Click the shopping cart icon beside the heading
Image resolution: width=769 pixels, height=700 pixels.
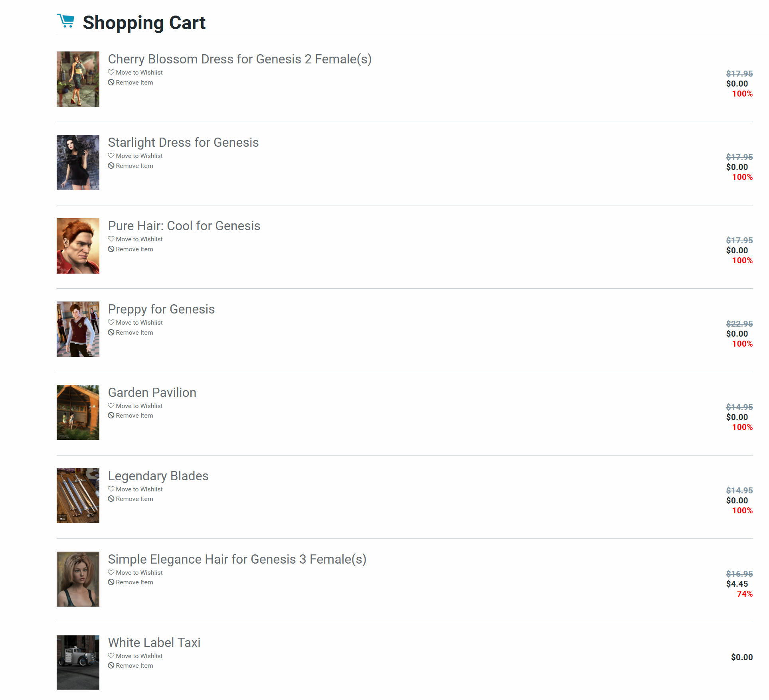click(66, 21)
